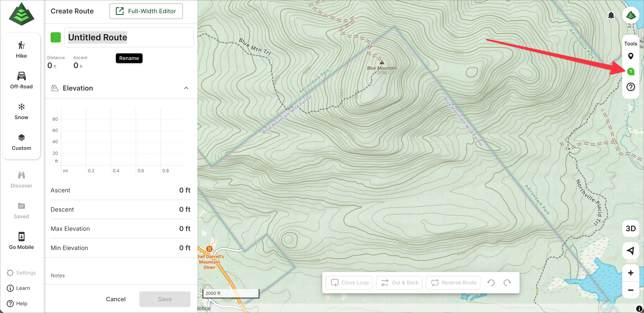Click the Untitled Route name field
Viewport: 644px width, 313px height.
(129, 37)
